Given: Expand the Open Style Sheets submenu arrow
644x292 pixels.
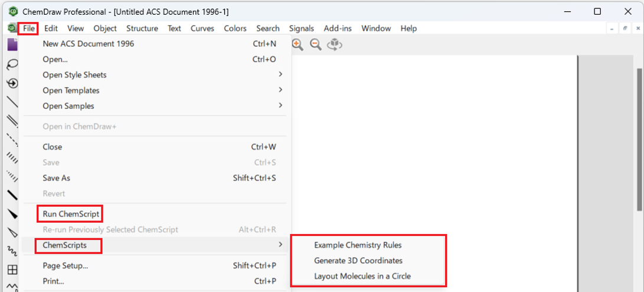Looking at the screenshot, I should 280,74.
